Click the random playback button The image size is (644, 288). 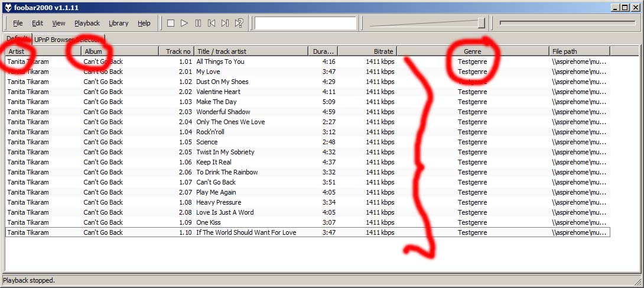click(x=239, y=23)
